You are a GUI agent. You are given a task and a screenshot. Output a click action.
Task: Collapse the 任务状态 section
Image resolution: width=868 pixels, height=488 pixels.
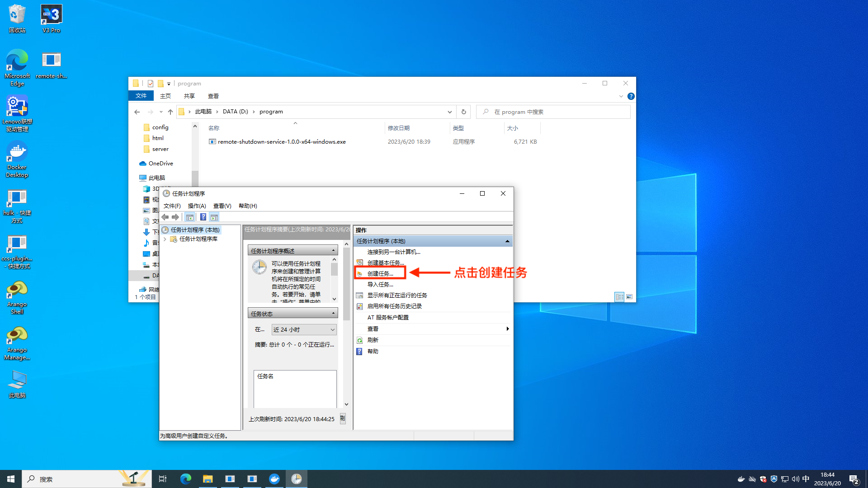click(x=334, y=314)
